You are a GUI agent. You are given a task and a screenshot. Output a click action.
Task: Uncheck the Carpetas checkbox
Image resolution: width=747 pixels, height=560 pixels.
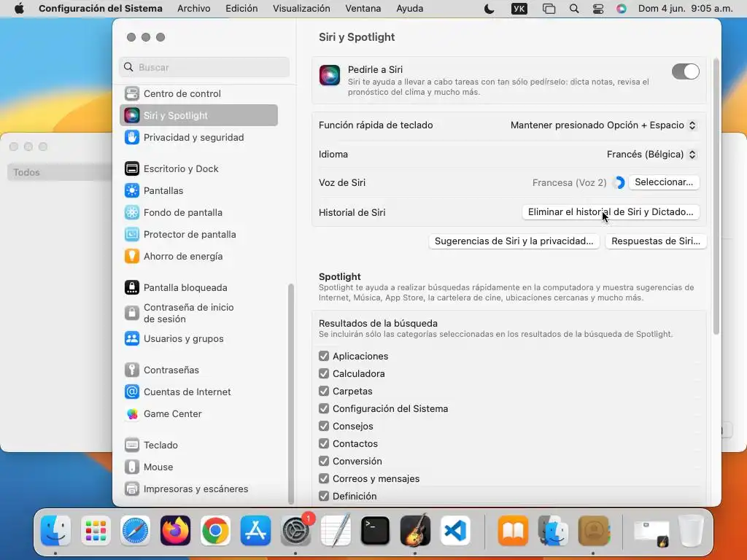[324, 391]
